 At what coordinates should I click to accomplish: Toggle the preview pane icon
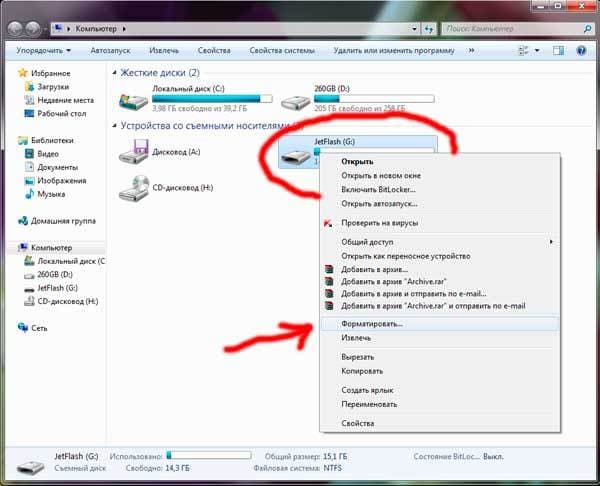tap(558, 51)
